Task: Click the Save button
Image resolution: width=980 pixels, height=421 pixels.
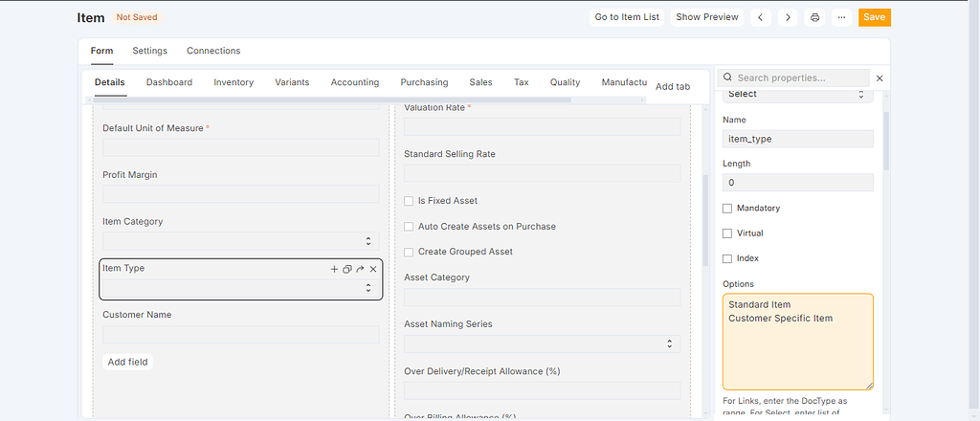Action: (875, 17)
